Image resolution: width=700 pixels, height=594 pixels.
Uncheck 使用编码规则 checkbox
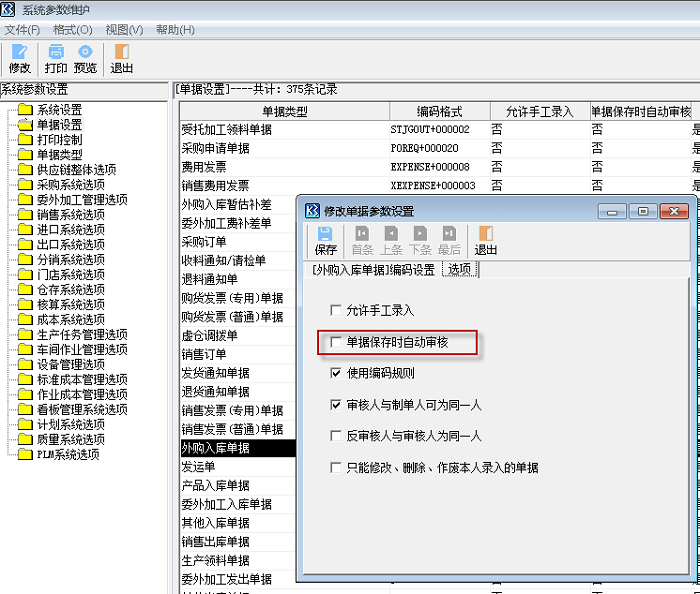coord(336,374)
